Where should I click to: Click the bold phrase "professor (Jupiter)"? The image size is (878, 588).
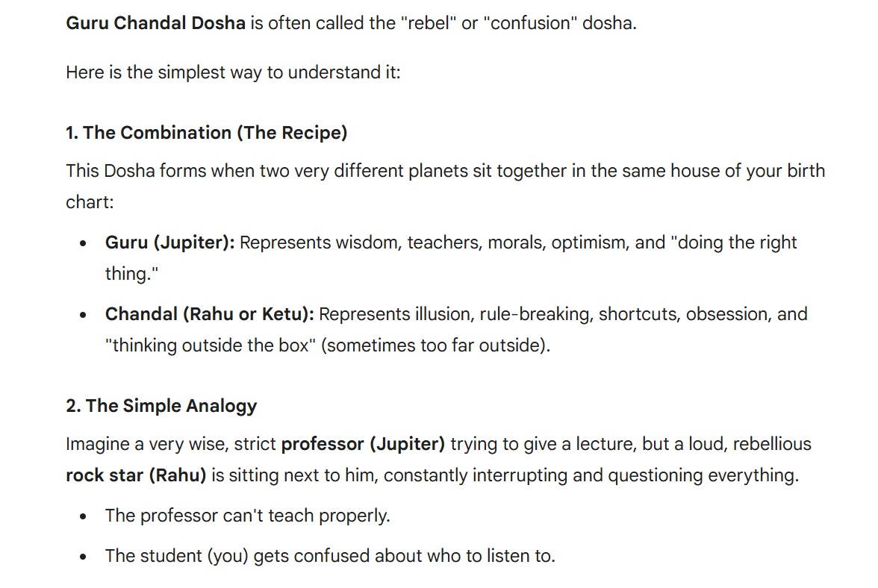click(363, 444)
